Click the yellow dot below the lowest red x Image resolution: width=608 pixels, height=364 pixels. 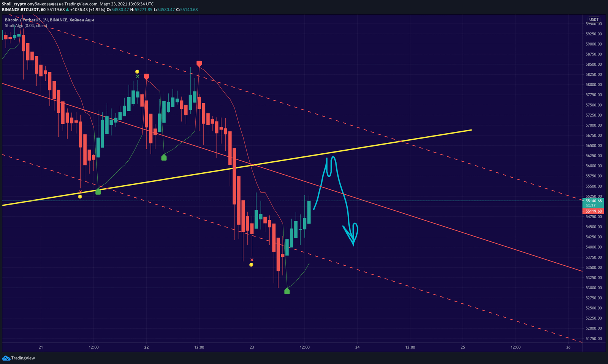pyautogui.click(x=251, y=265)
